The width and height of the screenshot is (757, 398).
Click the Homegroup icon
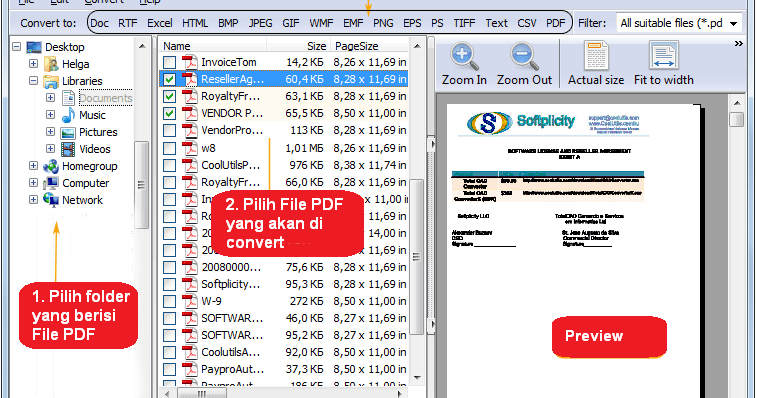click(51, 166)
